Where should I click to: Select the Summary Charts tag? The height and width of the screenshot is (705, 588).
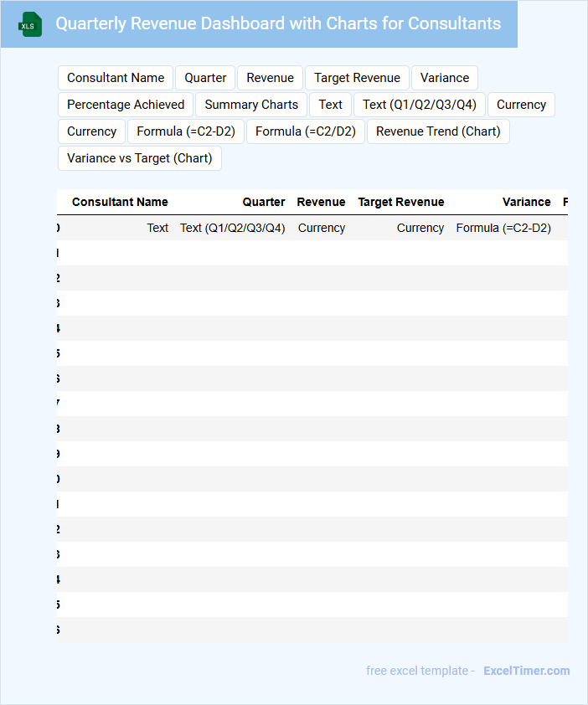[x=251, y=105]
